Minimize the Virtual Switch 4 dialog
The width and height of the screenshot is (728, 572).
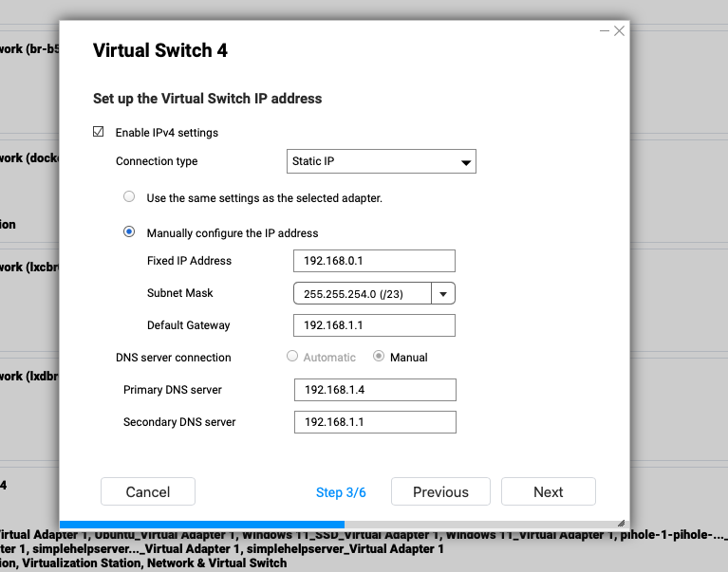[x=605, y=31]
